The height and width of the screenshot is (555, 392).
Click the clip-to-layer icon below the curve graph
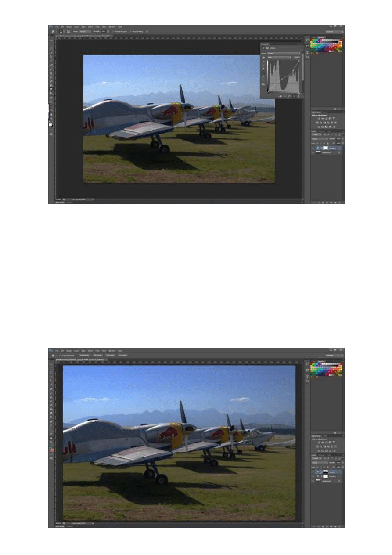tap(280, 96)
